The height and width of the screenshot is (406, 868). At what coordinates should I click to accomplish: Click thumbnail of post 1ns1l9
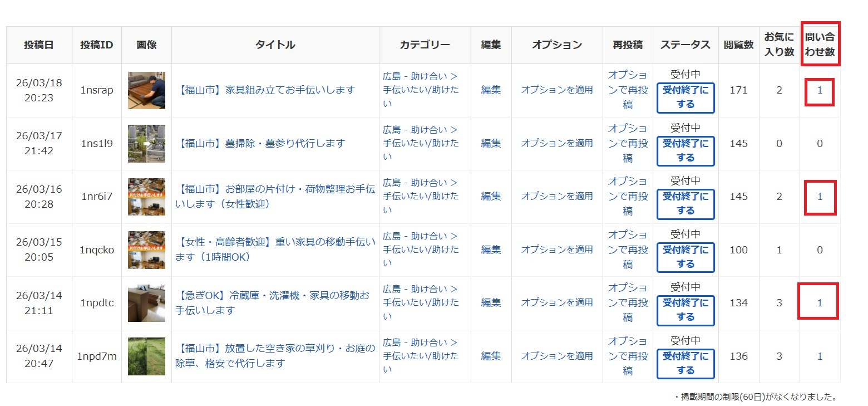coord(146,143)
